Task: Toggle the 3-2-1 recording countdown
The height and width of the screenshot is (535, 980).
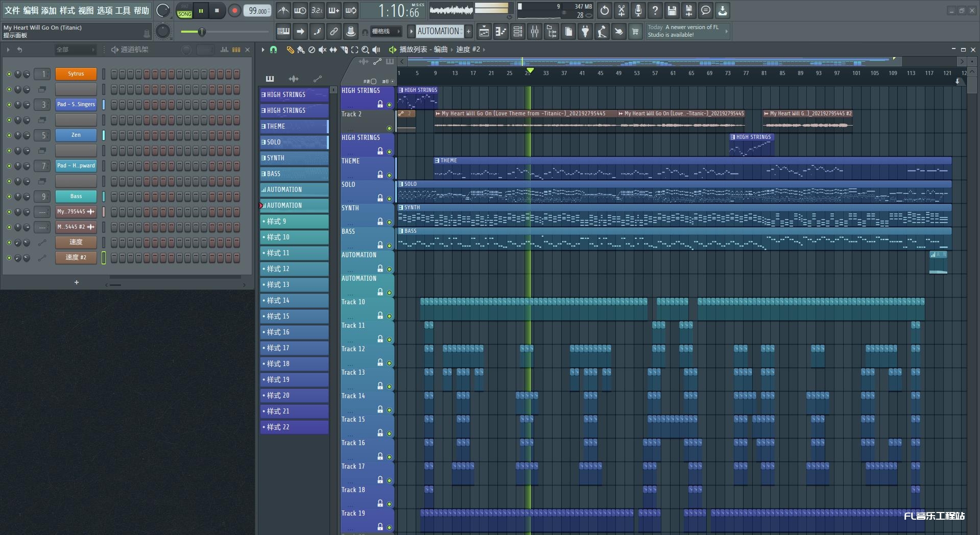Action: tap(317, 10)
